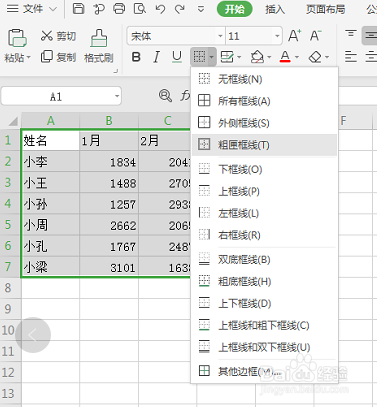The width and height of the screenshot is (377, 407).
Task: Select 外侧框线(S) border option
Action: [x=265, y=123]
